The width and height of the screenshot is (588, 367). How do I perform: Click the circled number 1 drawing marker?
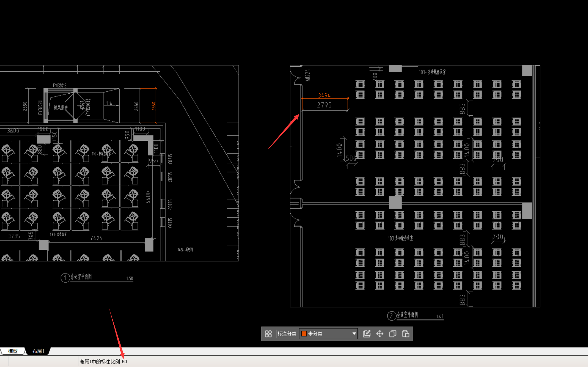[65, 278]
